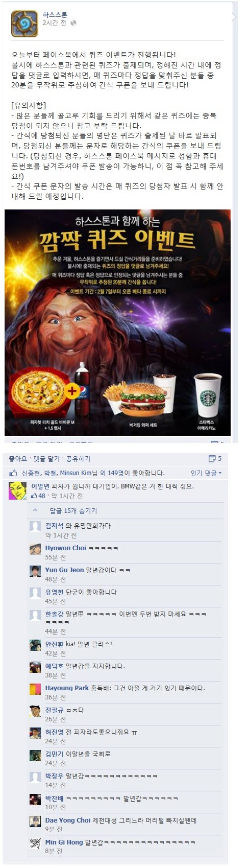Click 좋아요 to like the post
248x868 pixels.
[x=18, y=459]
